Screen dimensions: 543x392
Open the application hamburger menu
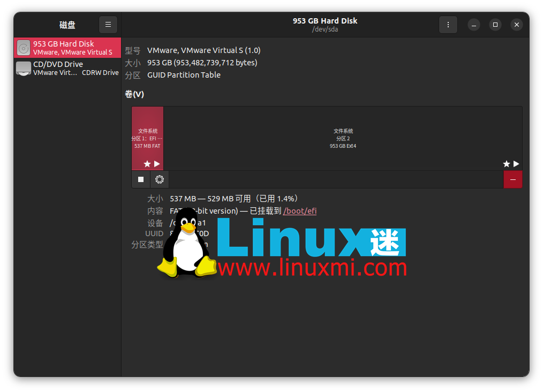coord(108,24)
